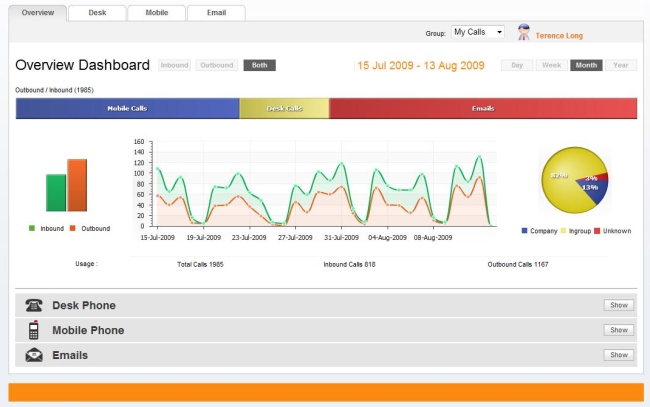Click the 27-Jul-2009 axis label
This screenshot has width=650, height=407.
(x=295, y=237)
